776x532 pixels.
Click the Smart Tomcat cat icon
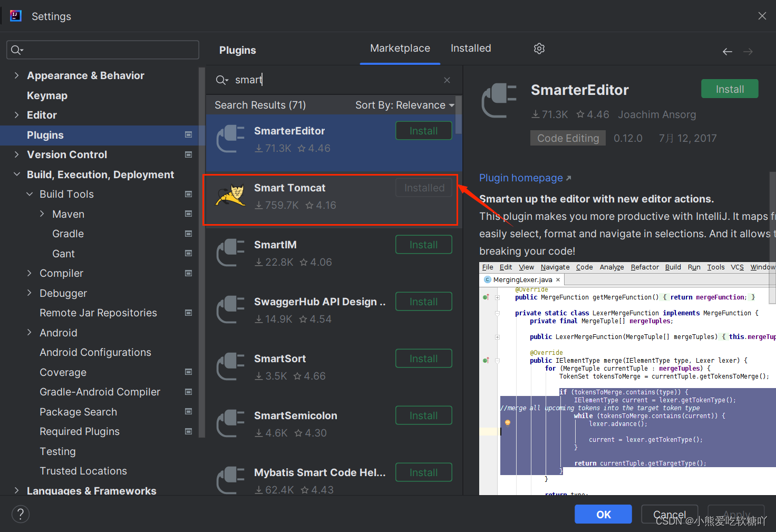point(230,196)
